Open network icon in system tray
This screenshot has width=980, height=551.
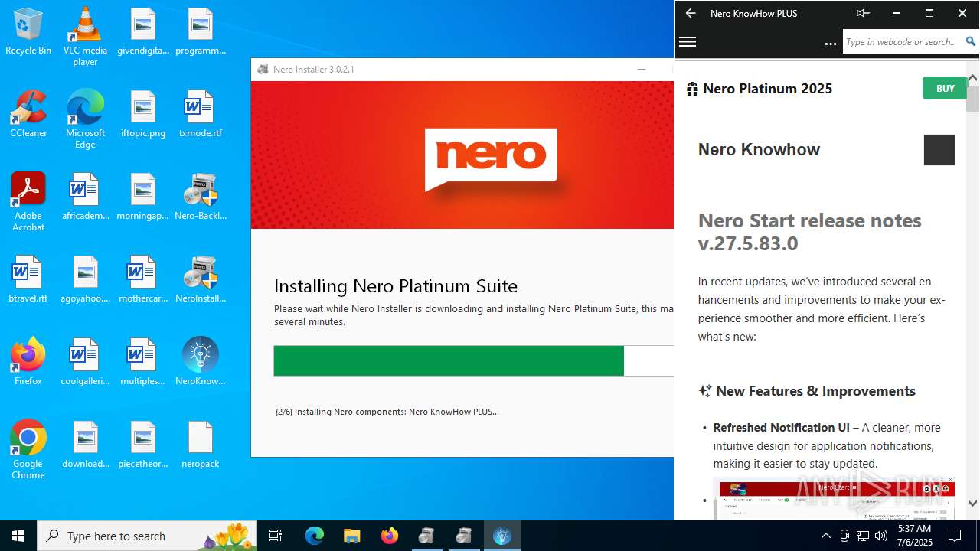pos(863,536)
